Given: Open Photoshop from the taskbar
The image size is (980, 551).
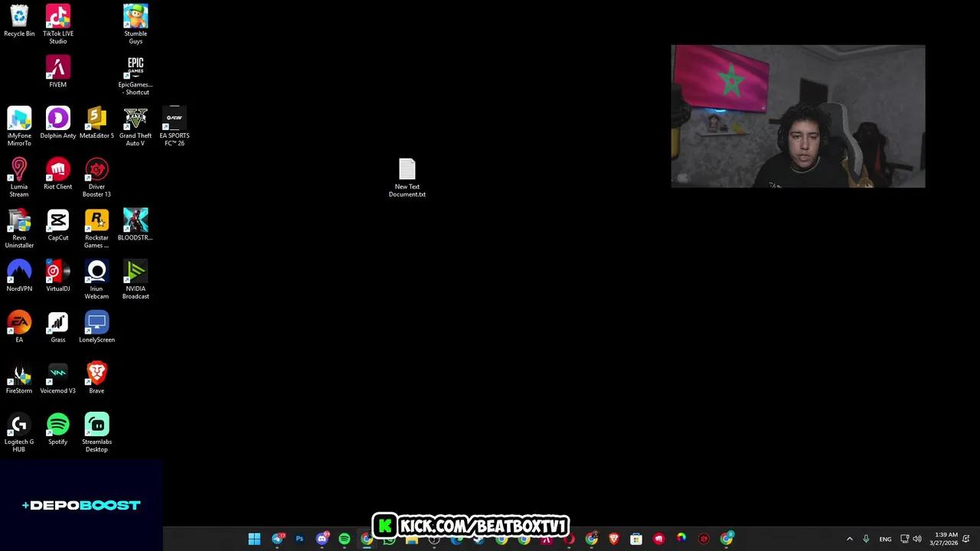Looking at the screenshot, I should click(299, 540).
